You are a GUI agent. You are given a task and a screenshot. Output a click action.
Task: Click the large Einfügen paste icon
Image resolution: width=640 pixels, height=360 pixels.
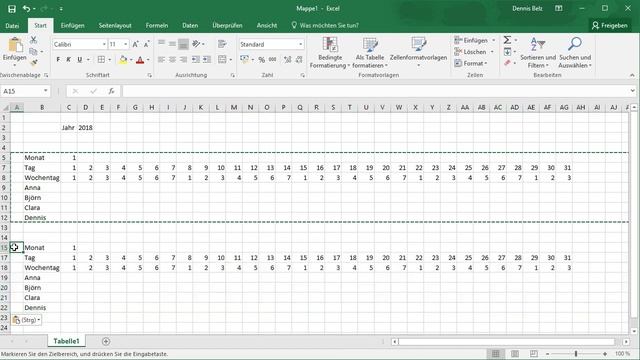[15, 45]
